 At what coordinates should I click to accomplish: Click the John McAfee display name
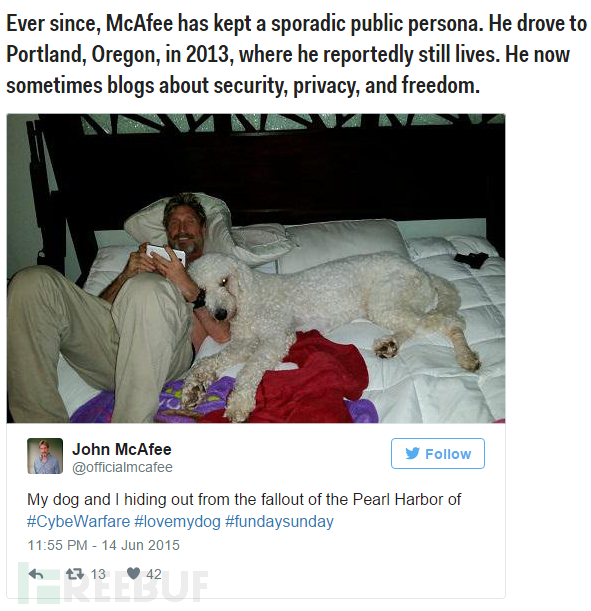point(122,449)
